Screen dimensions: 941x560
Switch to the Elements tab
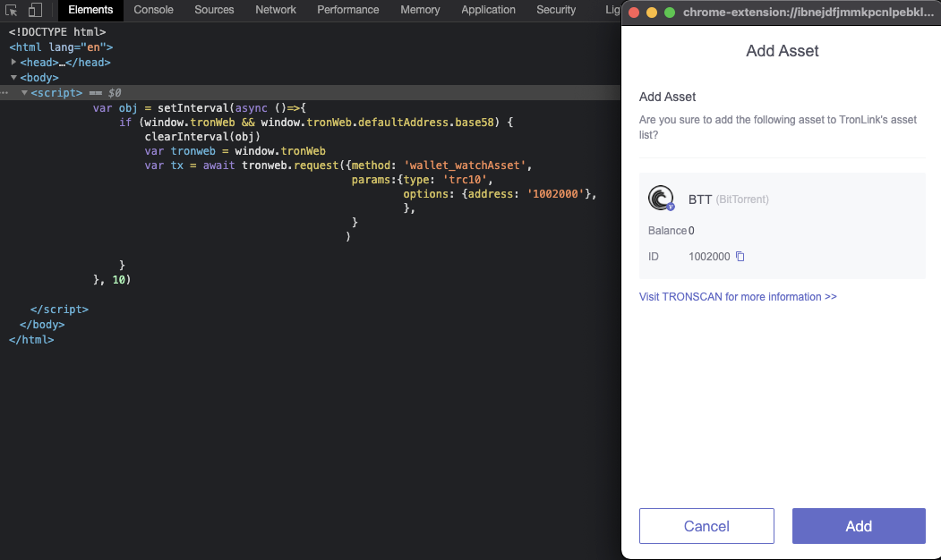(90, 10)
